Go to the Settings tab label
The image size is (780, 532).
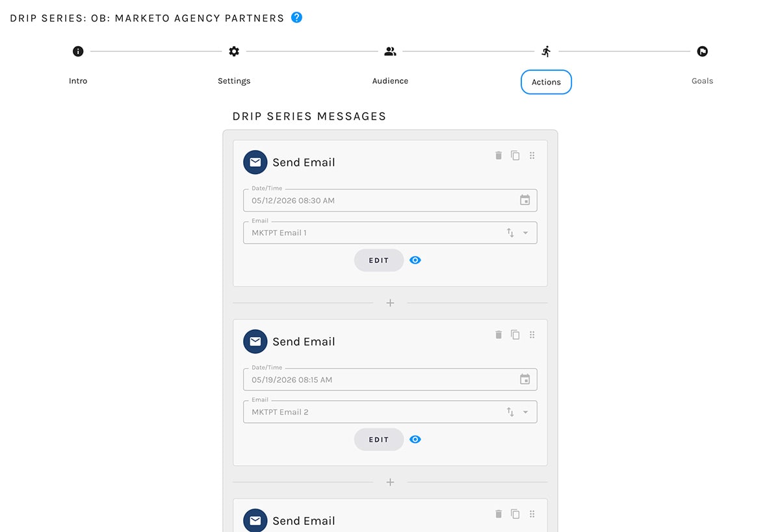pos(234,81)
